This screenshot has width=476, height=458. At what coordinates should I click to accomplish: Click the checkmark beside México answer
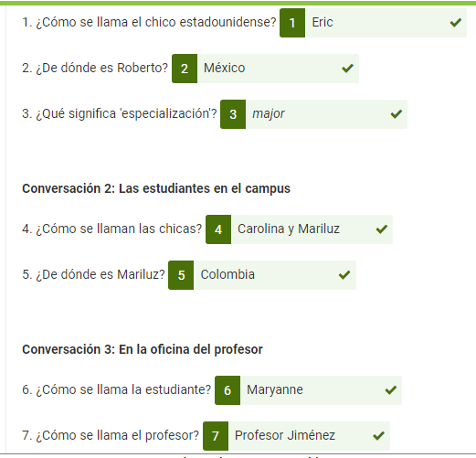coord(347,69)
